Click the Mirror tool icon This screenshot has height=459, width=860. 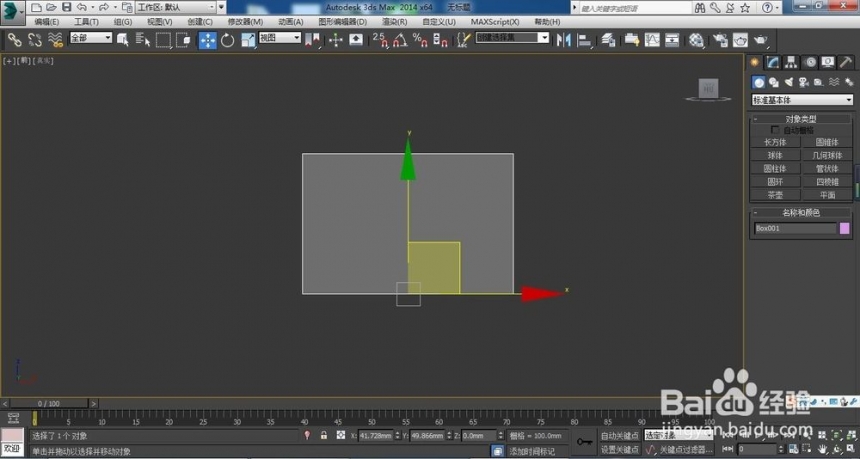564,40
